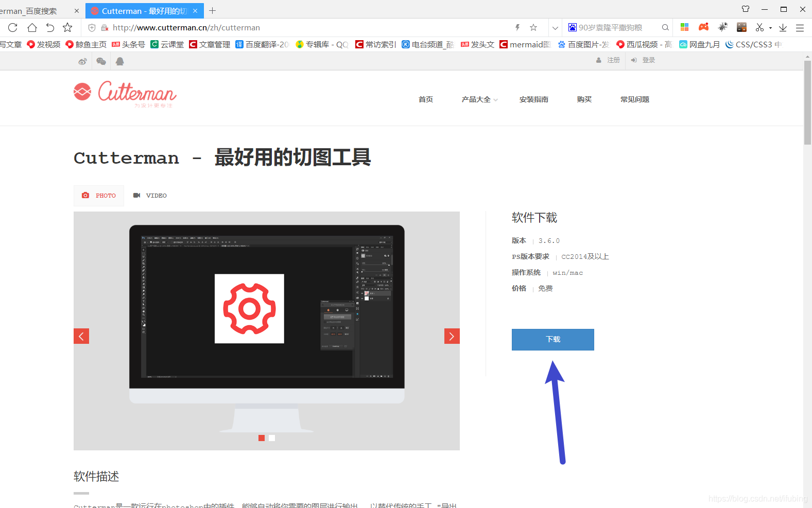
Task: Select the second white carousel dot
Action: tap(272, 438)
